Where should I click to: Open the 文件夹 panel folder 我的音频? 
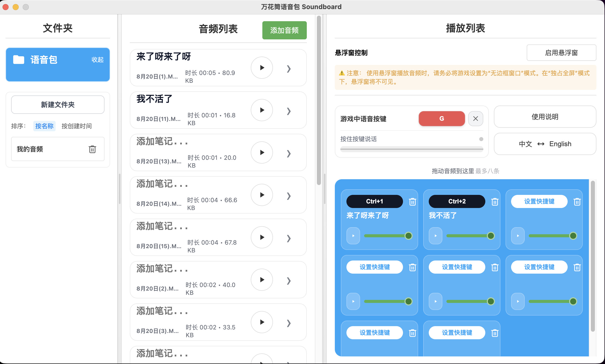coord(29,149)
